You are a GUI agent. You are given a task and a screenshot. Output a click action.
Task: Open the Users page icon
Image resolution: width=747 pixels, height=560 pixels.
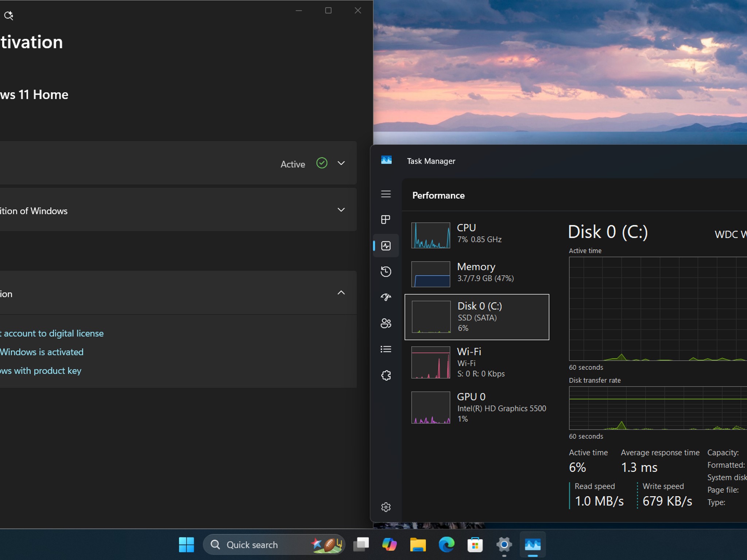click(386, 323)
